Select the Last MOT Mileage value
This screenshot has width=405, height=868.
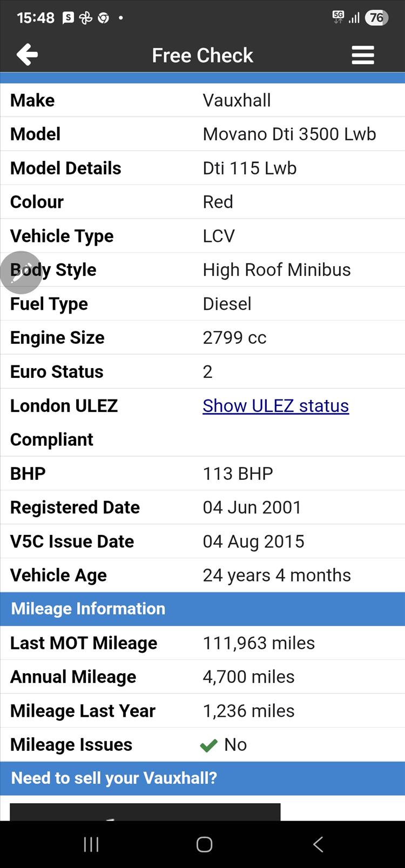[x=259, y=643]
